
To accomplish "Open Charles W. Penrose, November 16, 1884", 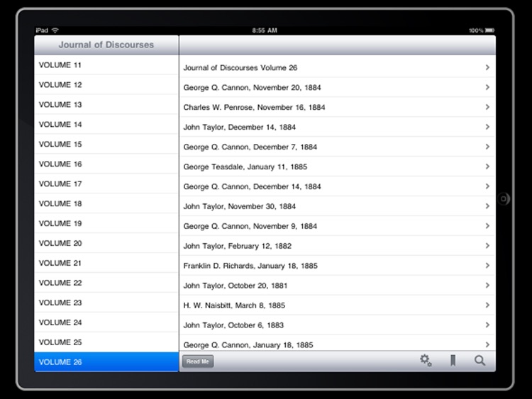I will click(x=337, y=107).
